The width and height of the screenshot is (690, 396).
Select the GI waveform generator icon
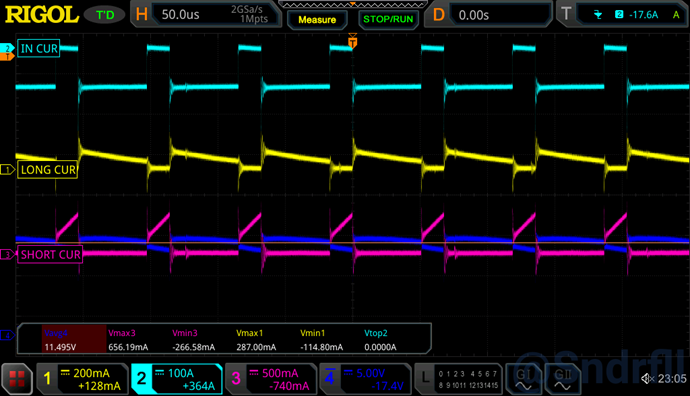523,379
